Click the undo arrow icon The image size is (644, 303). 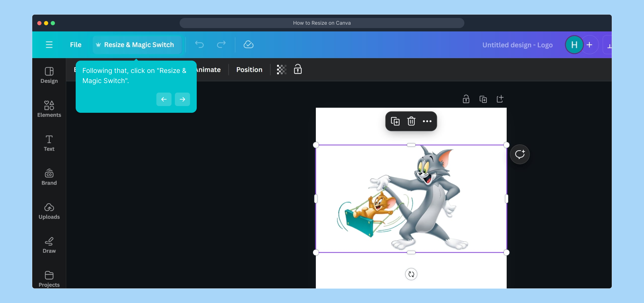point(199,44)
